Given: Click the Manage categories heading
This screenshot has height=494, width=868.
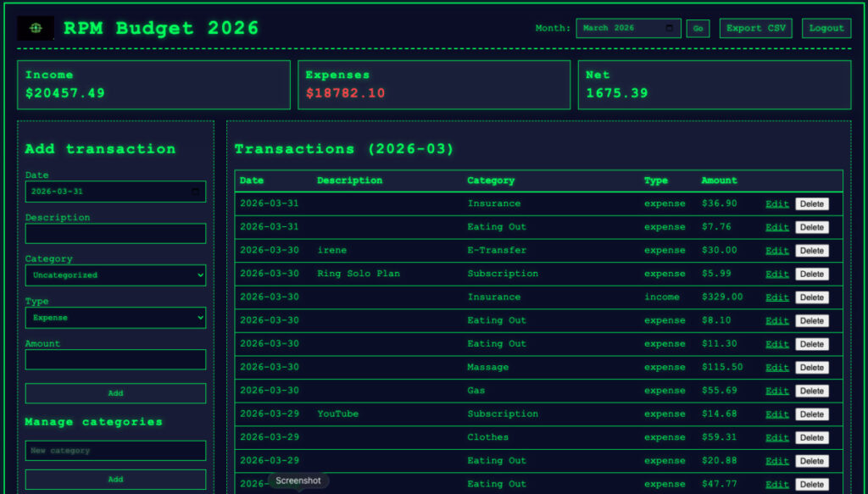Looking at the screenshot, I should pos(93,422).
